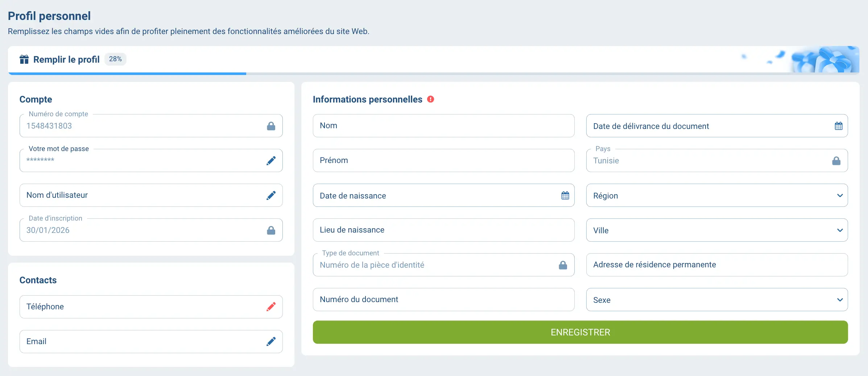
Task: Expand the Région dropdown
Action: pyautogui.click(x=717, y=195)
